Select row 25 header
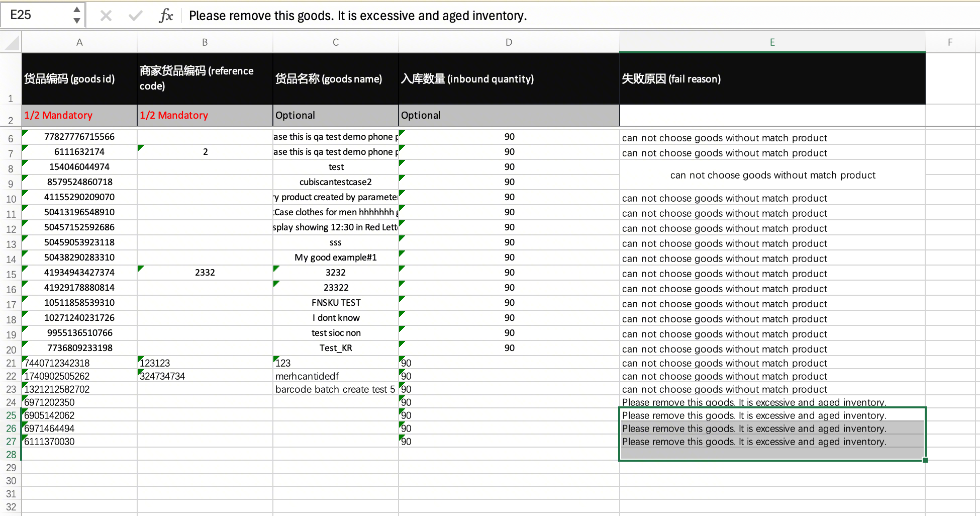 click(11, 415)
